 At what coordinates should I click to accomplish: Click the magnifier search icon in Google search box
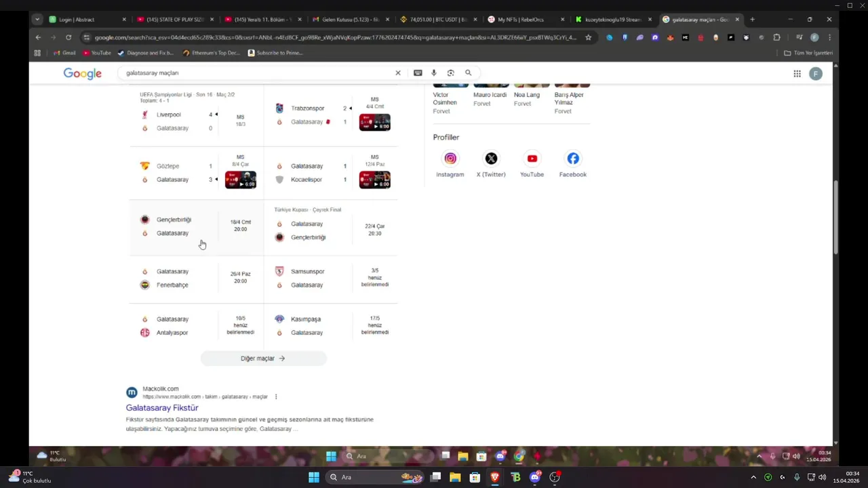click(x=468, y=73)
